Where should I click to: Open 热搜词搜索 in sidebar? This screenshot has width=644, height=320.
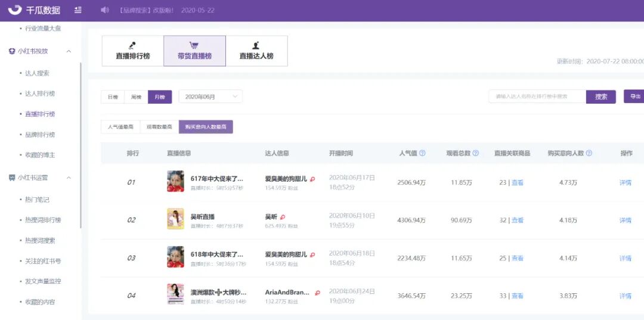coord(40,240)
